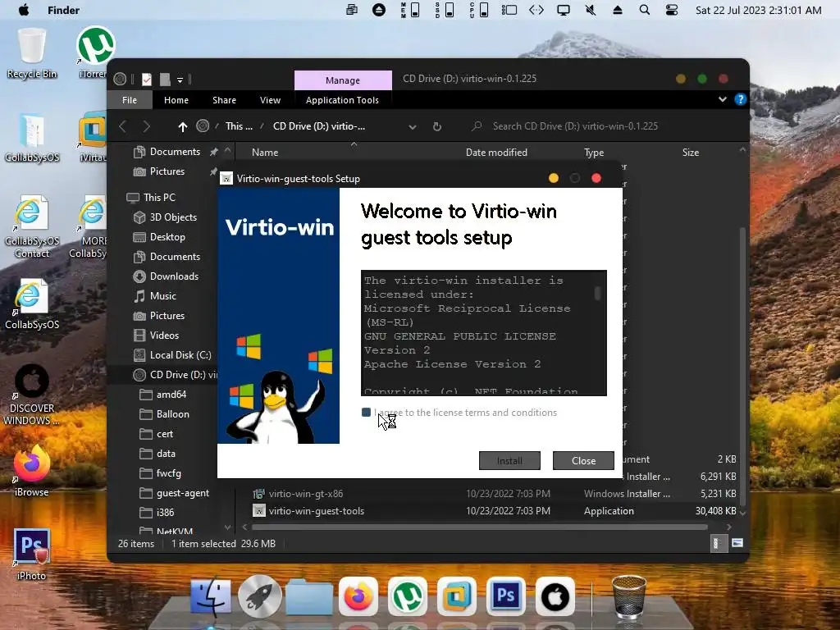
Task: Switch to the View ribbon tab
Action: point(270,100)
